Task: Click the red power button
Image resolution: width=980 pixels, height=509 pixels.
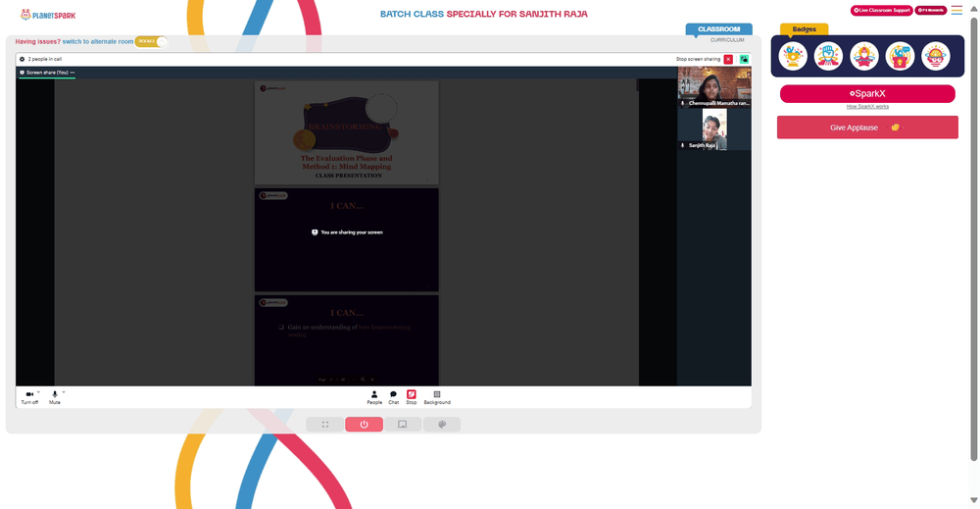Action: 364,425
